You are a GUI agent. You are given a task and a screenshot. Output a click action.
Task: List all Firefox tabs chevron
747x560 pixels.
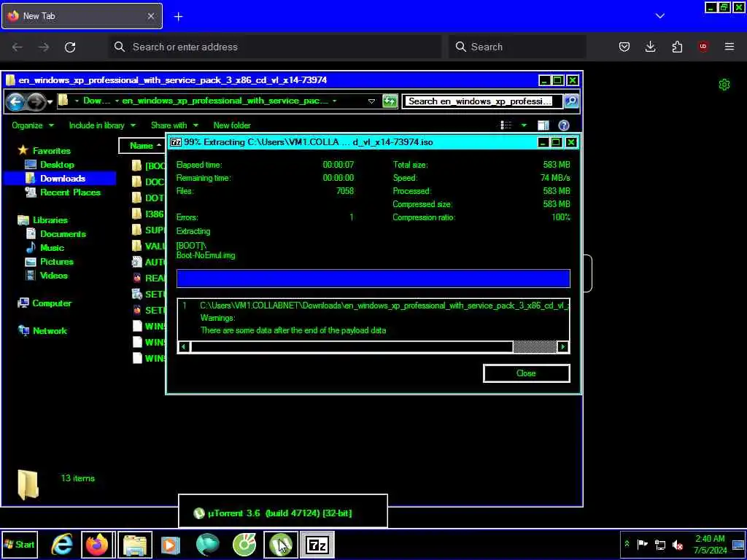click(659, 16)
